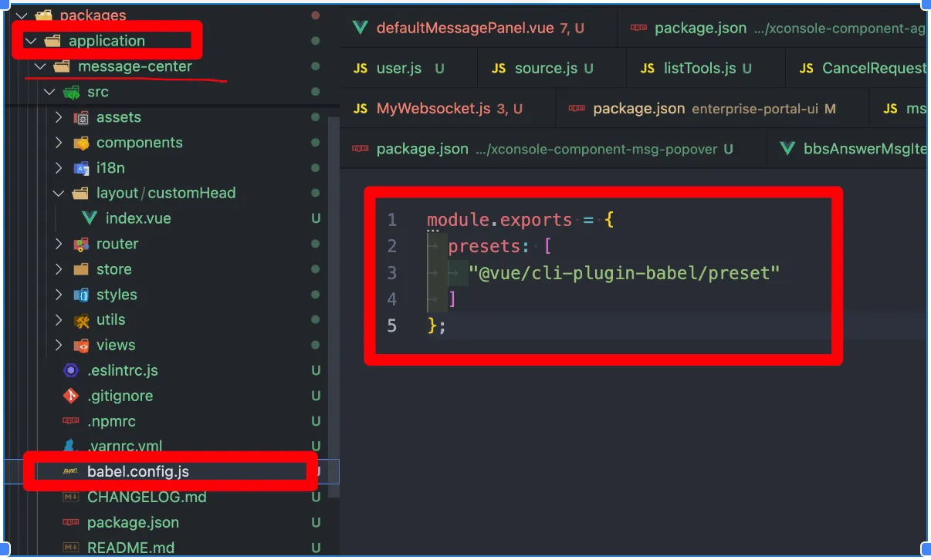The height and width of the screenshot is (560, 931).
Task: Click line number 5 in the gutter
Action: (391, 326)
